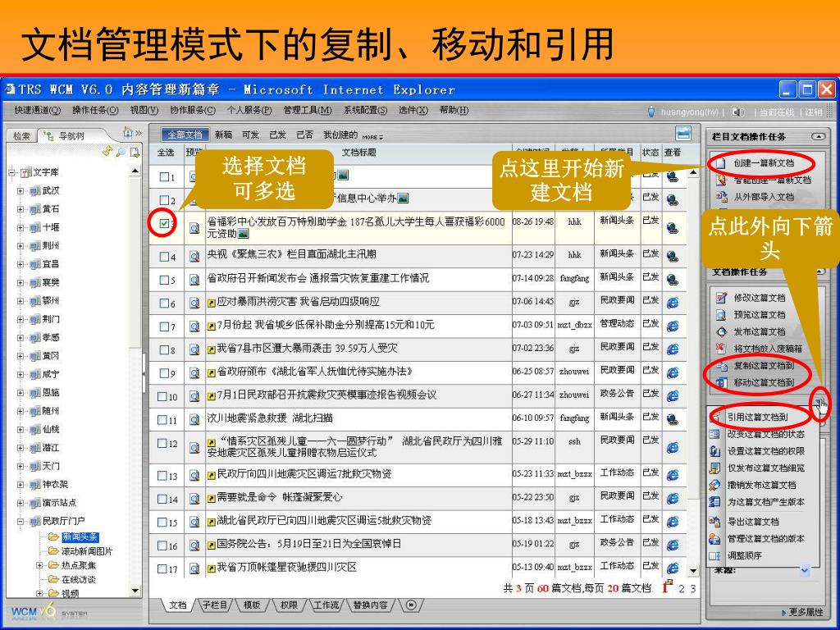840x630 pixels.
Task: Click the 全选 select-all column header
Action: (x=166, y=152)
